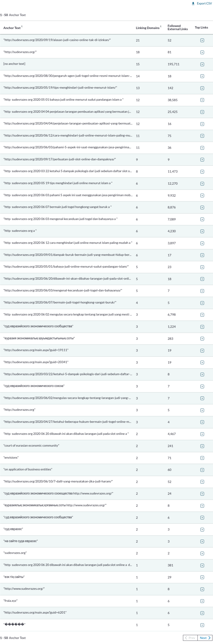The image size is (213, 644).
Task: Expand top links for "[no anchor text]" row
Action: point(202,64)
